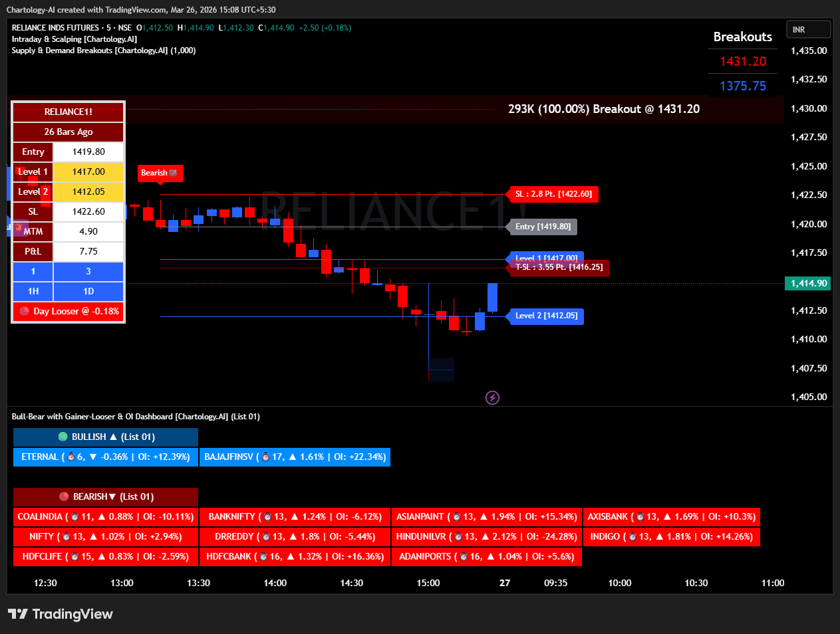This screenshot has height=634, width=840.
Task: Click the SL 2.8 Pt. [1422.60] label
Action: [553, 194]
